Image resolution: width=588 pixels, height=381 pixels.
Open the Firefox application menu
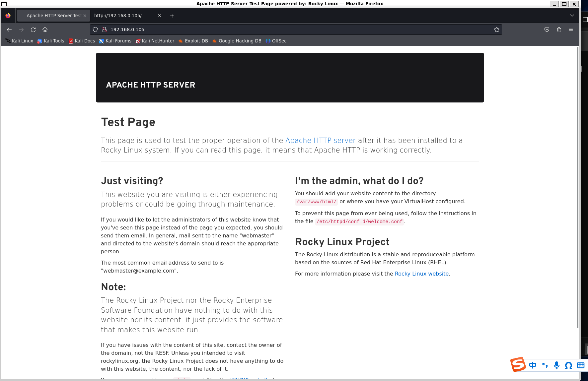571,30
